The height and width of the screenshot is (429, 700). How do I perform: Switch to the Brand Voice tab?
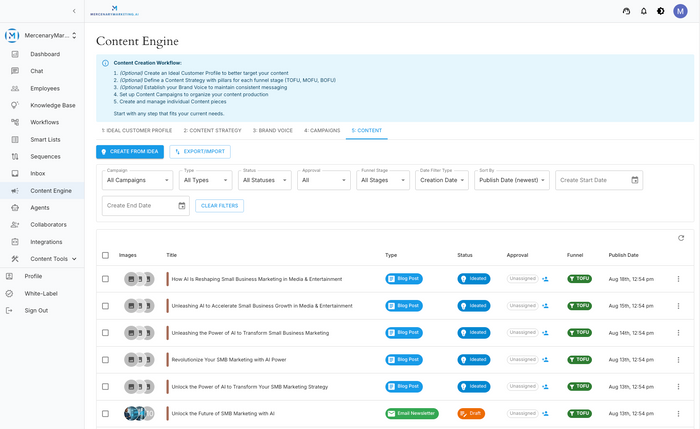272,131
